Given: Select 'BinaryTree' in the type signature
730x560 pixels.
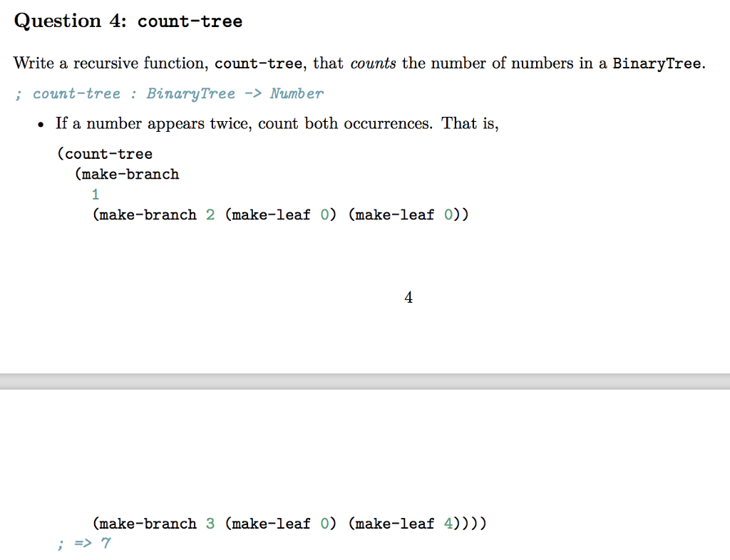Looking at the screenshot, I should pyautogui.click(x=191, y=93).
